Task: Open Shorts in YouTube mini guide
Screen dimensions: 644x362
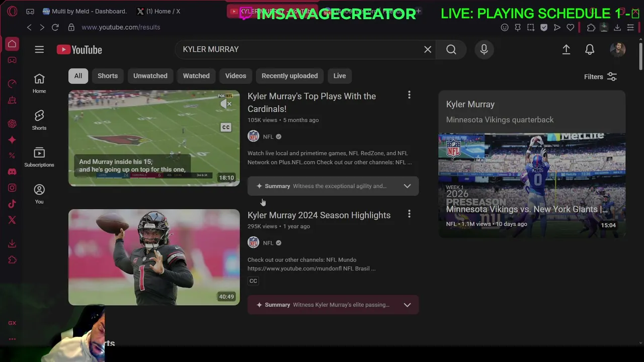Action: 39,120
